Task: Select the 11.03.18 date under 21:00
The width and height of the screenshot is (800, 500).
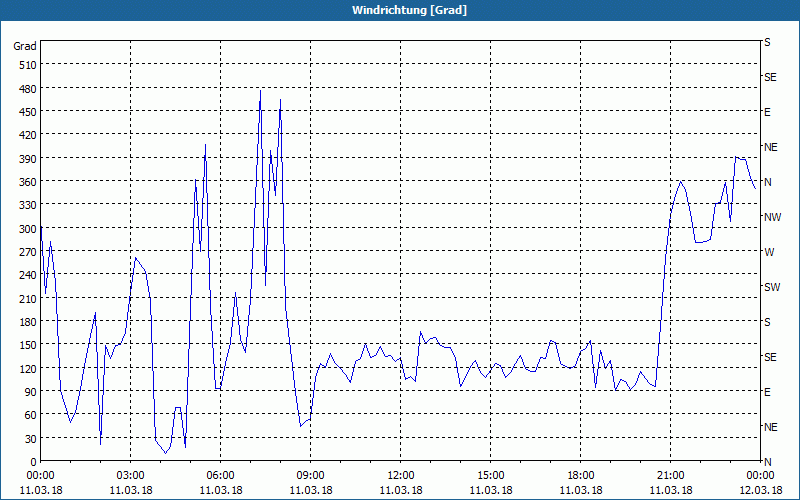Action: point(670,490)
